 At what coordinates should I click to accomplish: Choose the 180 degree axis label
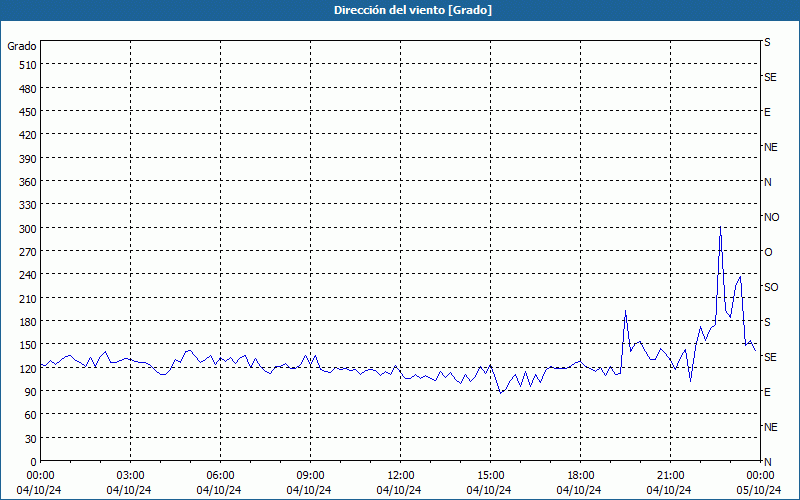[28, 322]
